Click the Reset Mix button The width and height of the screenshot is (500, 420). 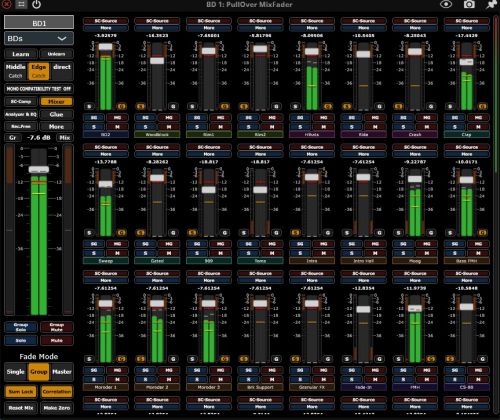[x=21, y=408]
